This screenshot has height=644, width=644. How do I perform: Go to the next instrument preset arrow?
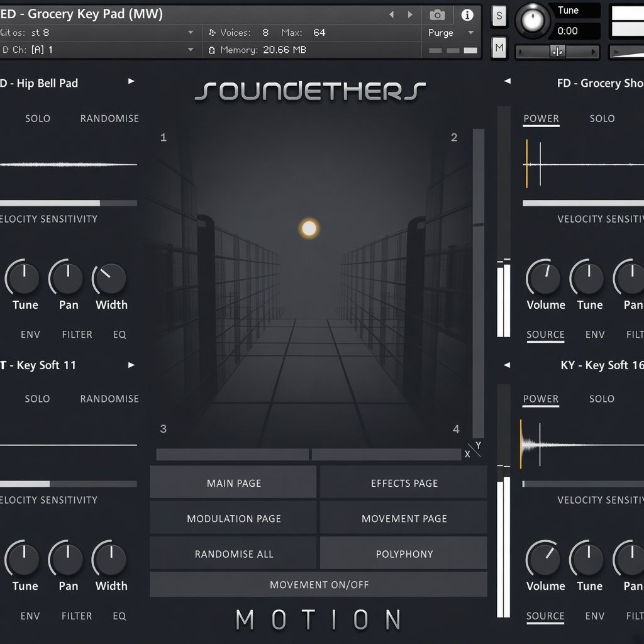click(x=410, y=15)
